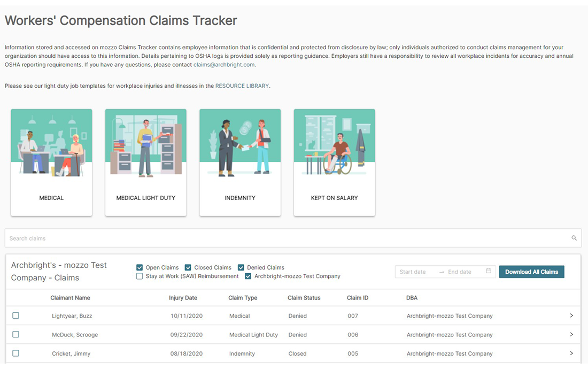
Task: Sort by the Injury Date column header
Action: (x=183, y=298)
